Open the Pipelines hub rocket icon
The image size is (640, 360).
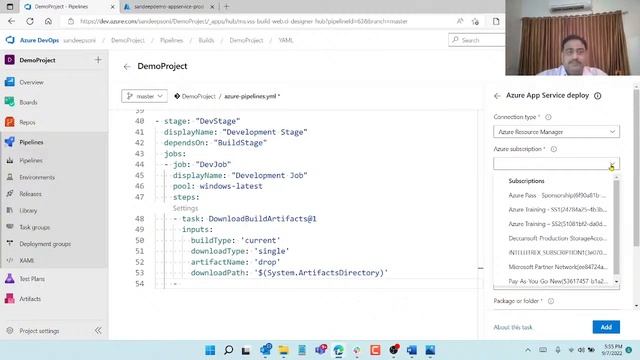coord(10,142)
